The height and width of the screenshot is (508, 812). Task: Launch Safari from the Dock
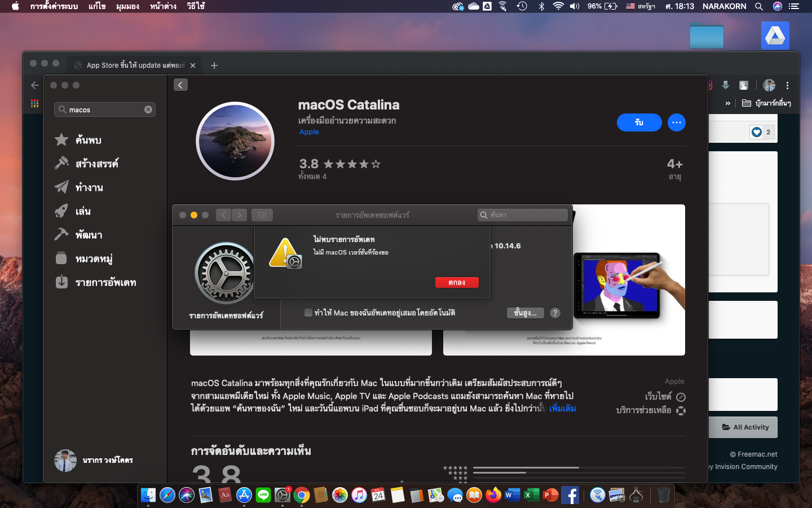[x=167, y=495]
